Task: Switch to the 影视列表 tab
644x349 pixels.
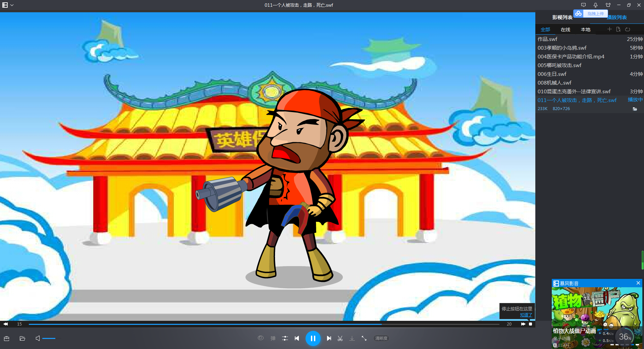Action: pos(562,17)
